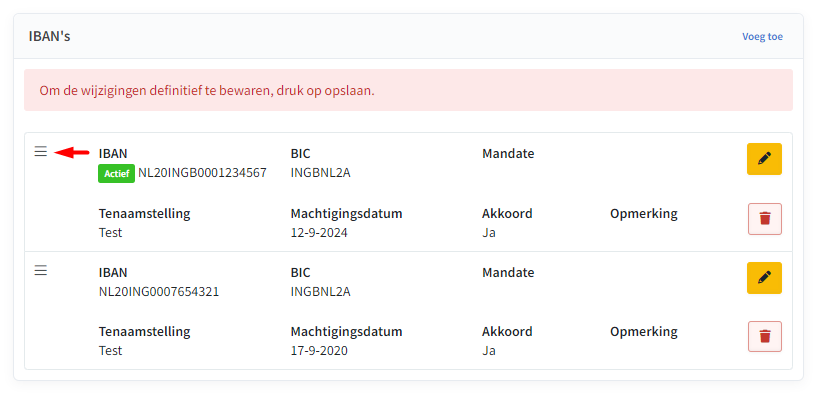Screen dimensions: 817x420
Task: Click the drag handle of IBAN NL20ING0007654321
Action: pos(41,270)
